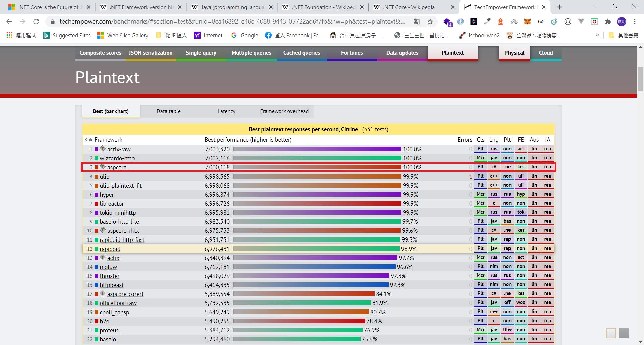Open the Fortunes test tab

point(352,53)
